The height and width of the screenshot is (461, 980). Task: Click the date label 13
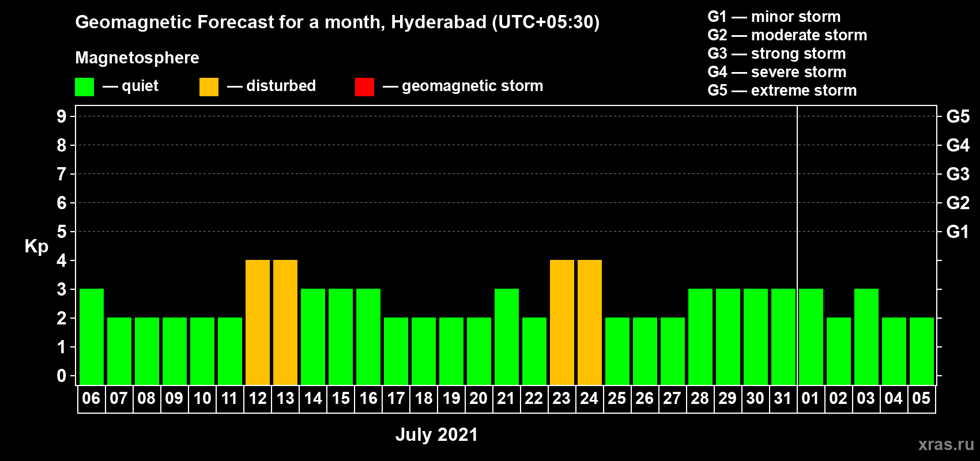coord(285,398)
